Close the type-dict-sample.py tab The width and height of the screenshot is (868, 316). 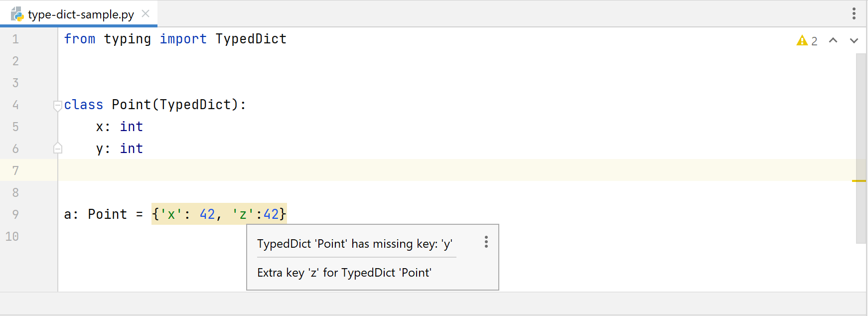click(145, 14)
